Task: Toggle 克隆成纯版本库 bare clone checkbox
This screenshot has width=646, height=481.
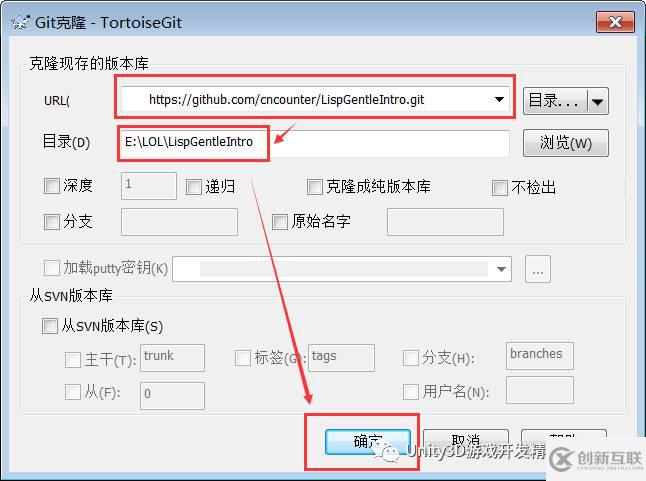Action: point(315,187)
